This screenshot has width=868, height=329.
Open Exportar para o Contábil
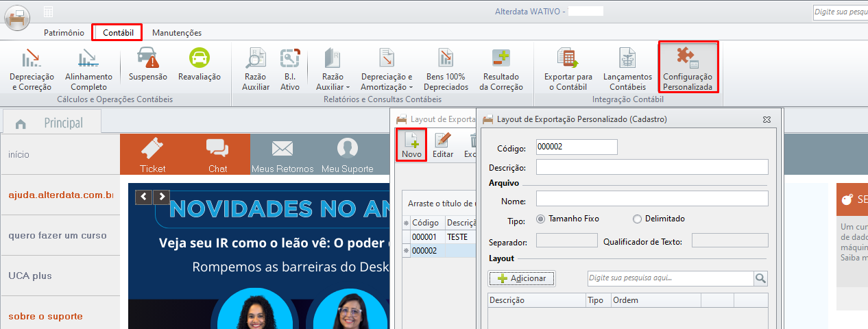click(x=568, y=69)
